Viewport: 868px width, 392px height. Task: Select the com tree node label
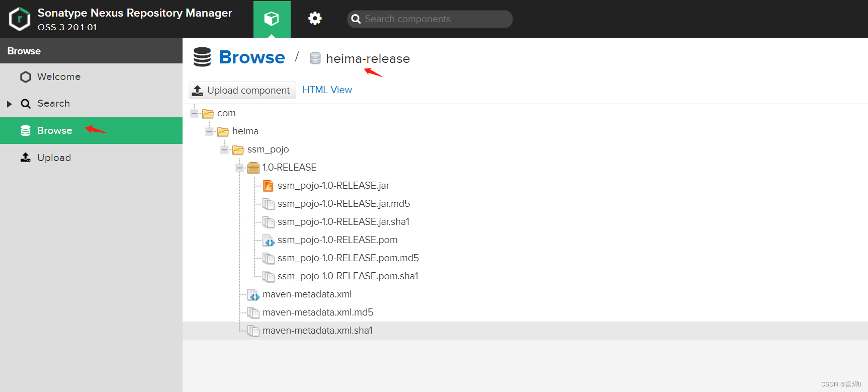click(226, 113)
